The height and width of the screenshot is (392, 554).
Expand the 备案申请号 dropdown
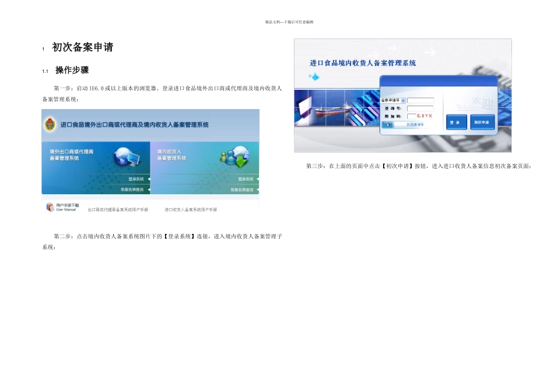403,100
